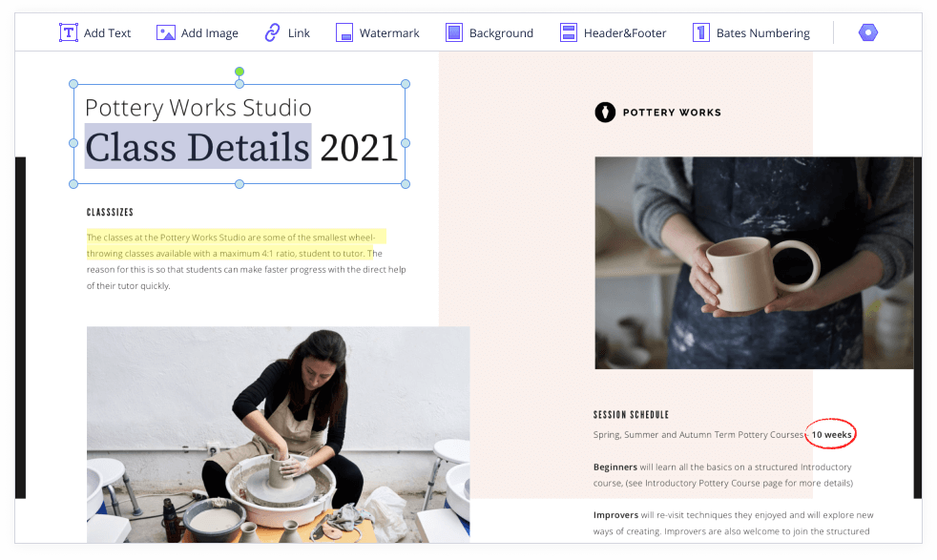This screenshot has height=560, width=937.
Task: Click the purple hexagon settings icon
Action: coord(867,32)
